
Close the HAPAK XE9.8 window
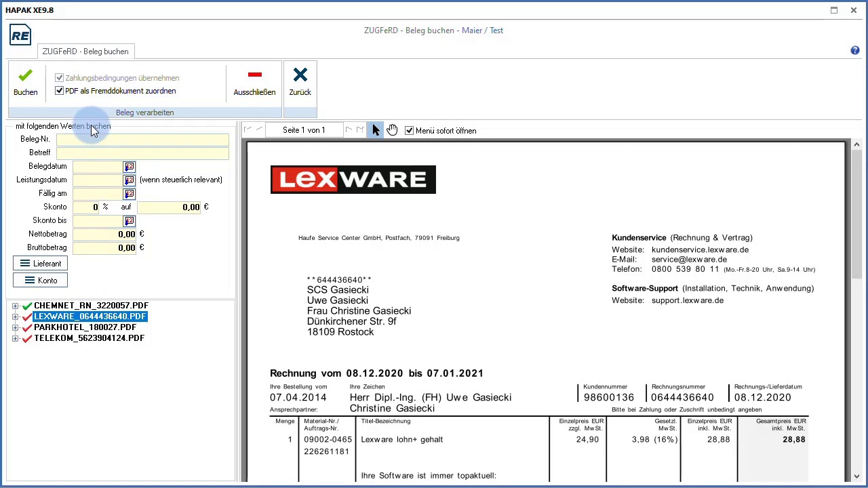click(854, 10)
